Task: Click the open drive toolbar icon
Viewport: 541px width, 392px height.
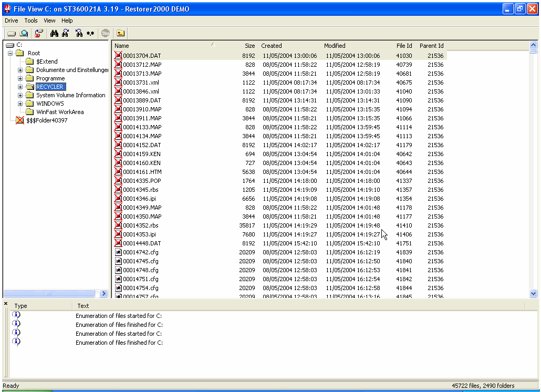Action: coord(12,34)
